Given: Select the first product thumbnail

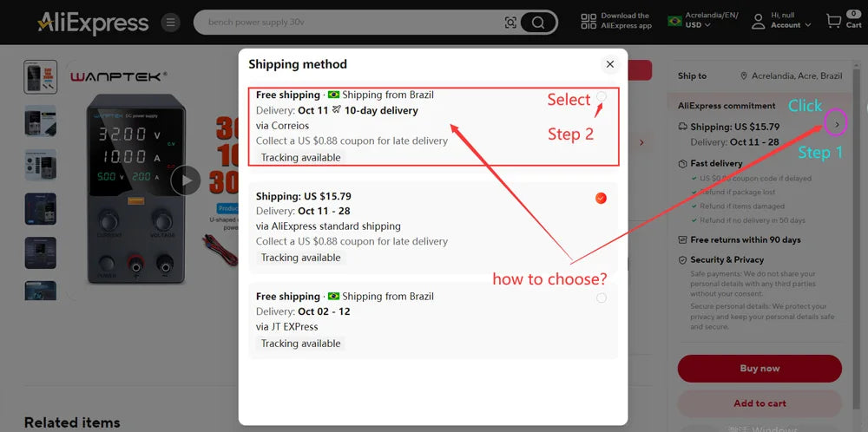Looking at the screenshot, I should pyautogui.click(x=41, y=77).
